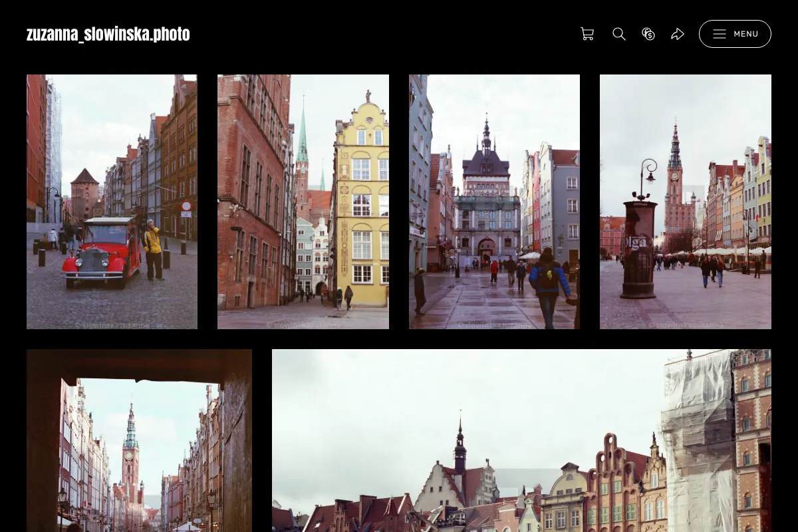798x532 pixels.
Task: Open the advertising column square photo
Action: (x=686, y=201)
